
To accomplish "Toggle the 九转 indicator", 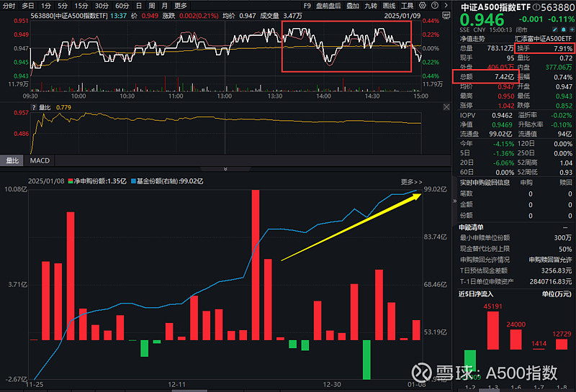I will 371,6.
